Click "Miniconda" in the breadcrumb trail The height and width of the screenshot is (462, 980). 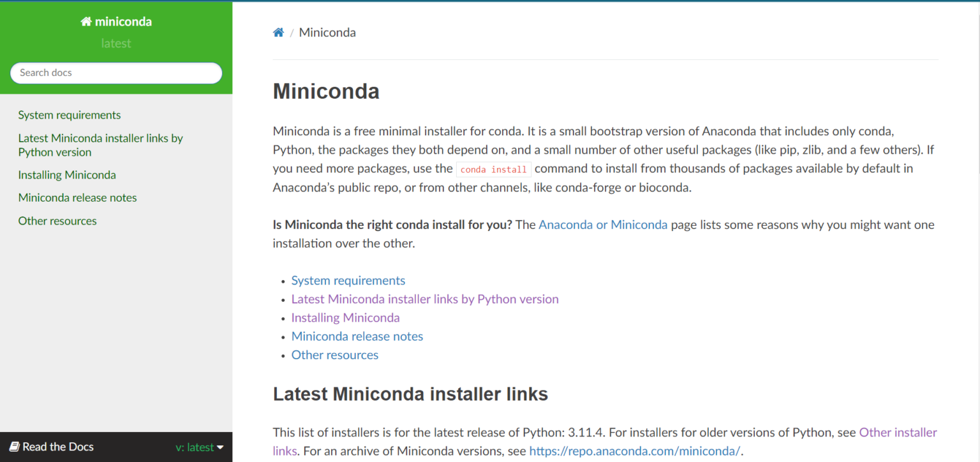pyautogui.click(x=327, y=32)
